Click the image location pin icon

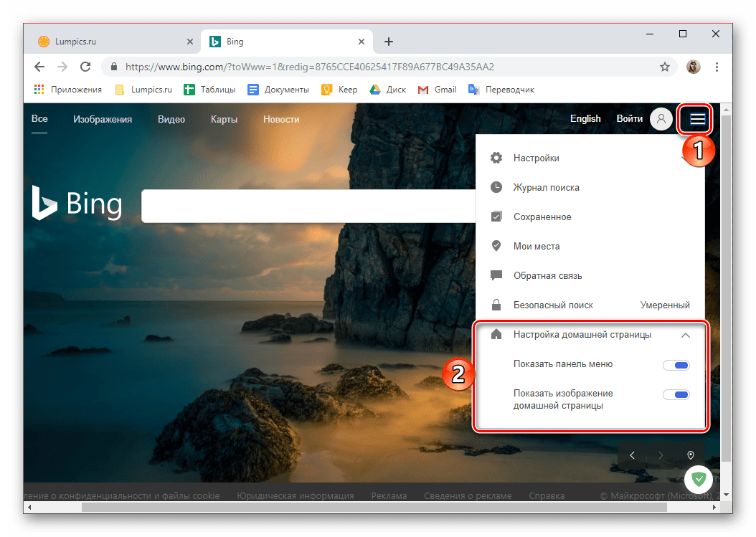[x=691, y=455]
